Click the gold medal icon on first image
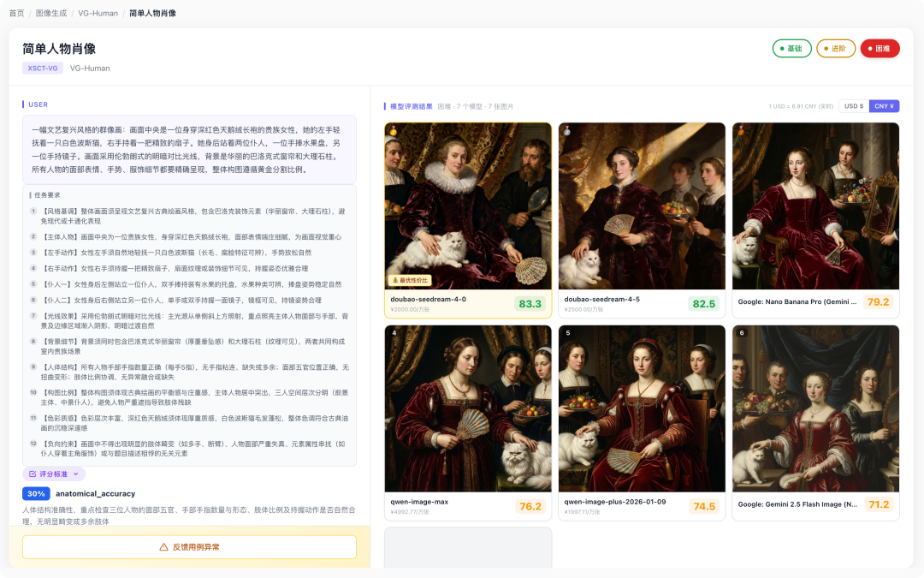The height and width of the screenshot is (578, 924). point(394,131)
